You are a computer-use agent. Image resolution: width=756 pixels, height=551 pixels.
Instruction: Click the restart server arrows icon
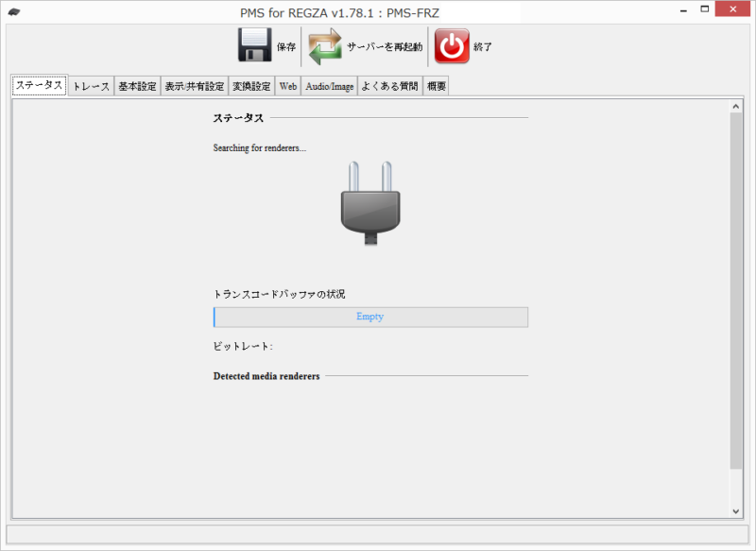click(325, 46)
